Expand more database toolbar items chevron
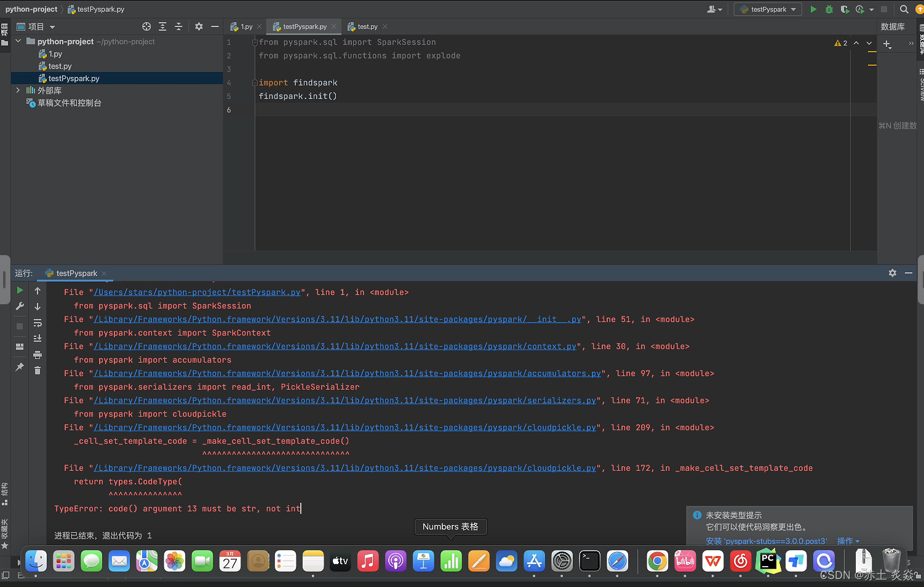Image resolution: width=924 pixels, height=587 pixels. tap(911, 44)
